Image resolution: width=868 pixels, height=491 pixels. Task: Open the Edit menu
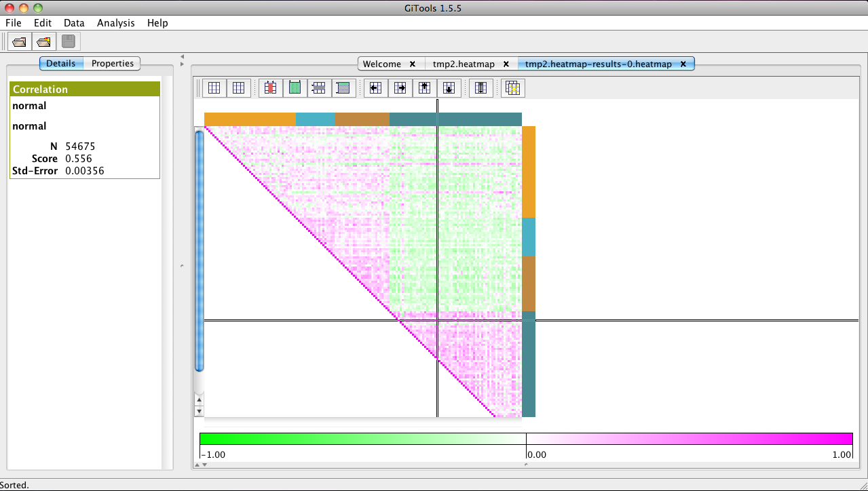(x=43, y=22)
